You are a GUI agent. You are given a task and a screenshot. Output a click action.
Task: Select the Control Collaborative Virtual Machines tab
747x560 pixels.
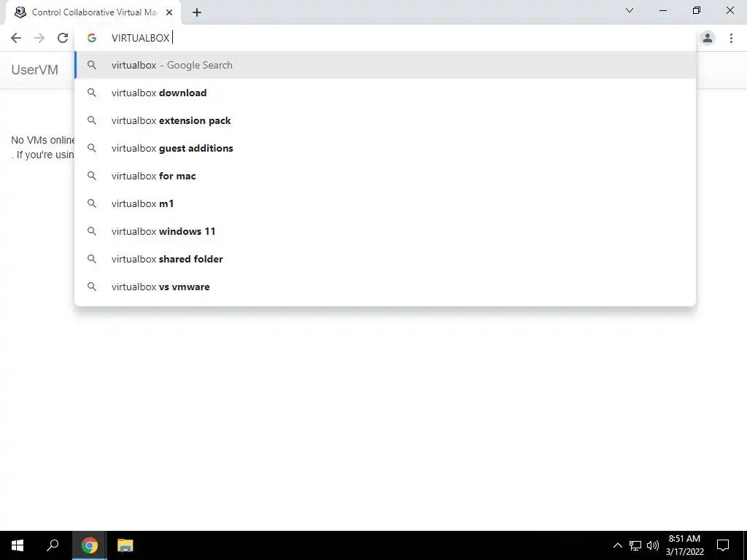pos(93,12)
